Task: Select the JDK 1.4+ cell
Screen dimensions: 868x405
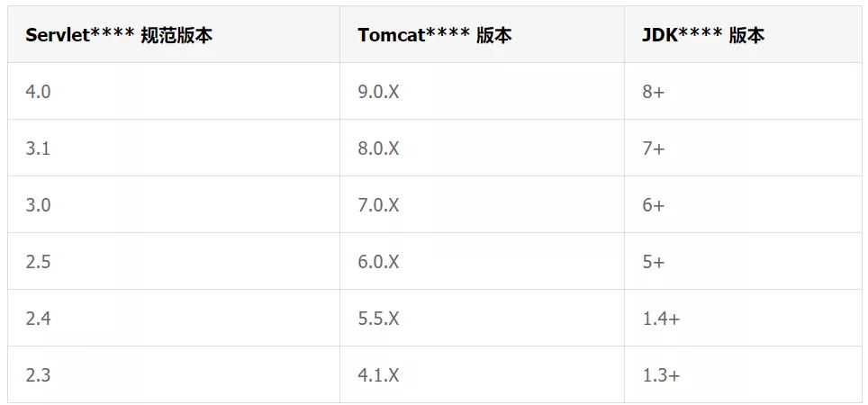Action: tap(743, 318)
